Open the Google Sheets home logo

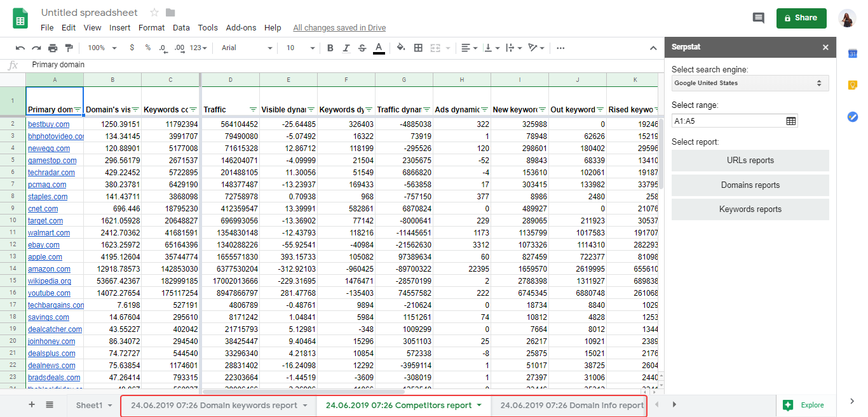pos(20,18)
